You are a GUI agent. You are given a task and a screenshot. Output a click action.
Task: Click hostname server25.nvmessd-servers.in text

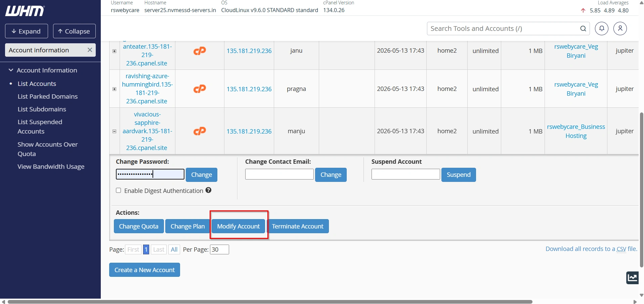(180, 10)
